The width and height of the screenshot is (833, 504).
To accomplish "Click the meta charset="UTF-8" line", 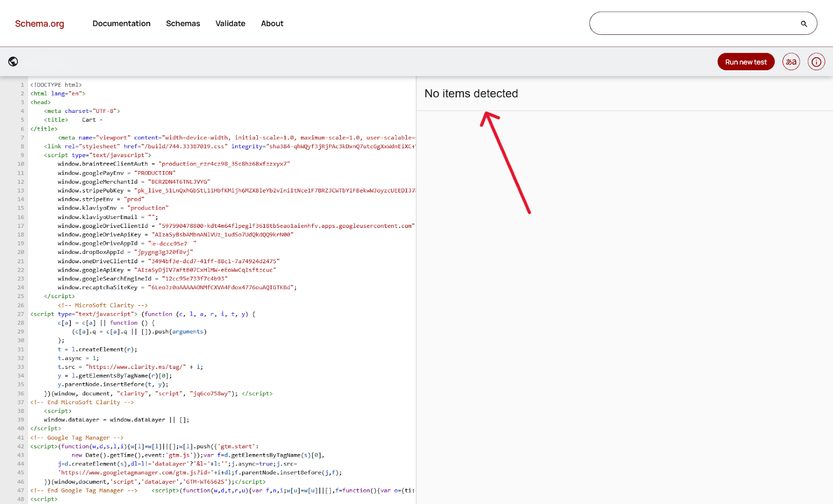I will (82, 111).
